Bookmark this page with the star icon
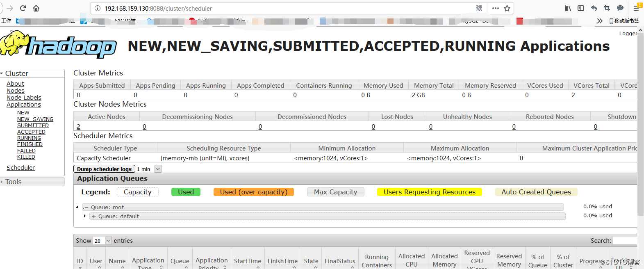The image size is (644, 269). tap(507, 8)
